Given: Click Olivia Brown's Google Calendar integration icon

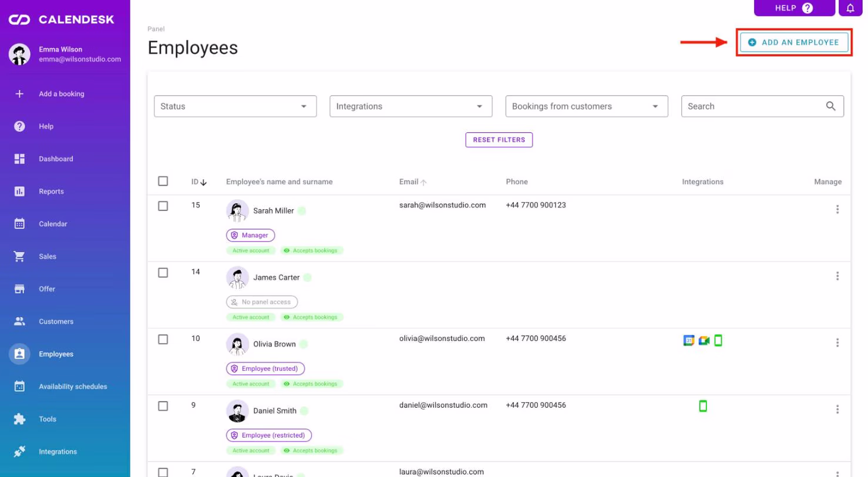Looking at the screenshot, I should [689, 340].
